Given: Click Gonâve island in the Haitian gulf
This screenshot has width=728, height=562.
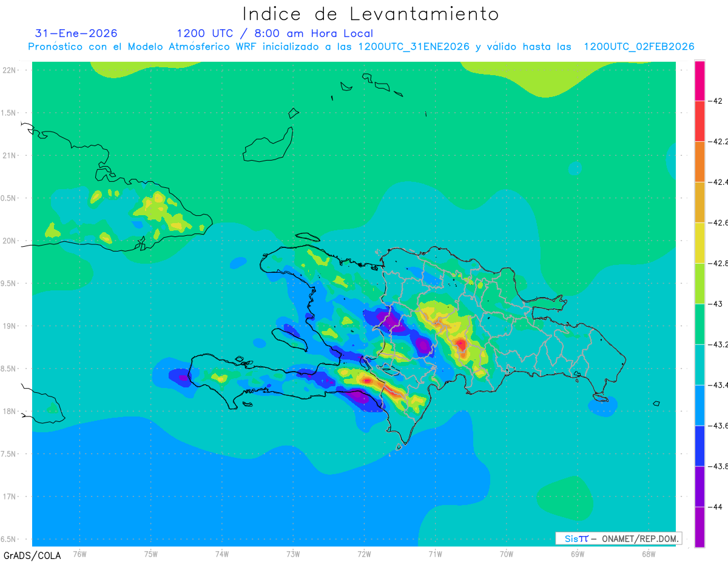Looking at the screenshot, I should pos(290,340).
